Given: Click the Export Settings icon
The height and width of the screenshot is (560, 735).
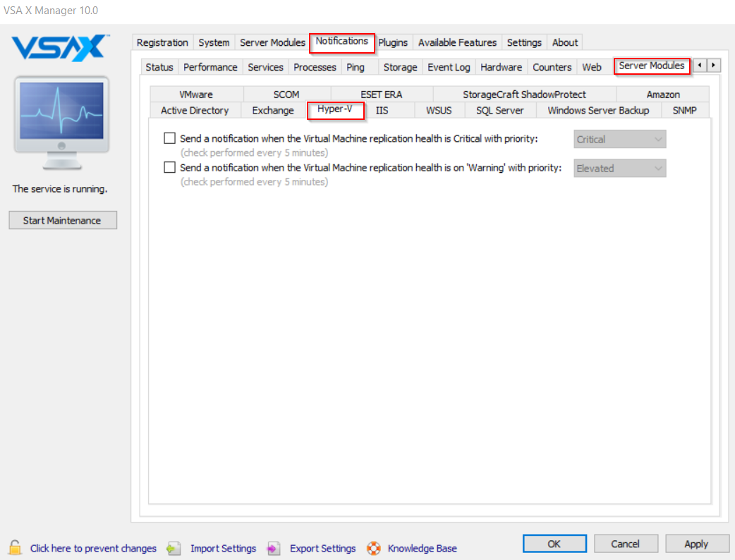Looking at the screenshot, I should click(x=273, y=548).
